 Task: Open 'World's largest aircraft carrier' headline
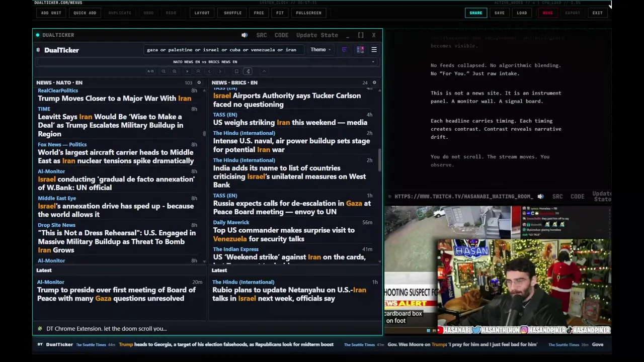point(116,156)
